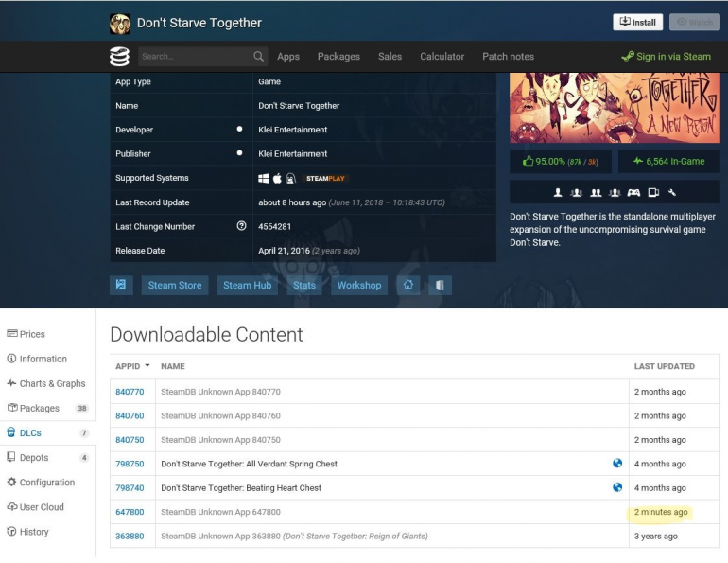This screenshot has width=728, height=563.
Task: Click 'Don't Starve Together: All Verdant Spring Chest' text
Action: click(250, 464)
